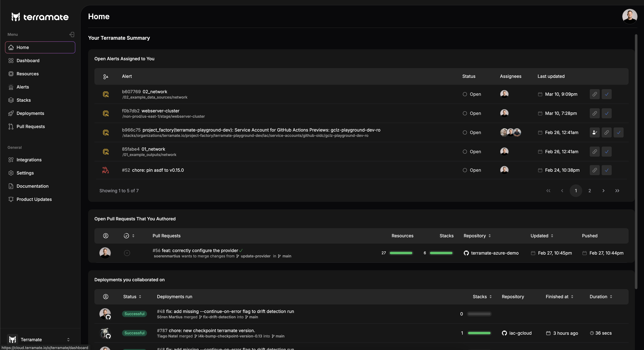
Task: Open Product Updates in sidebar
Action: [x=40, y=199]
